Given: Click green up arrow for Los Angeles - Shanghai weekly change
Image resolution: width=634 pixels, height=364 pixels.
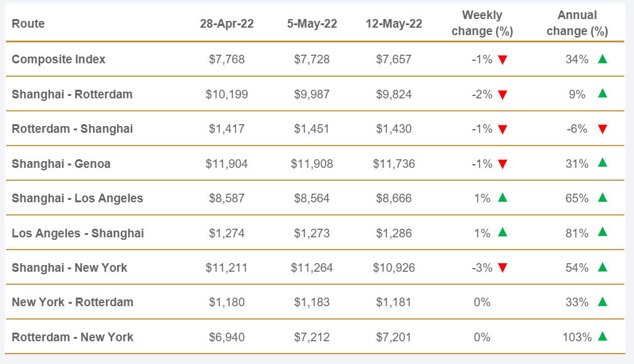Looking at the screenshot, I should [x=502, y=232].
